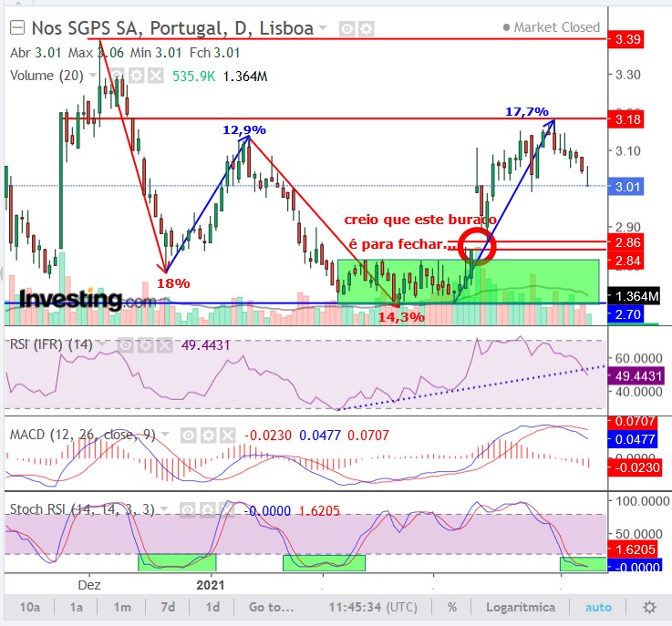Expand the Stoch RSI indicator dropdown arrow
This screenshot has width=672, height=626.
click(164, 509)
